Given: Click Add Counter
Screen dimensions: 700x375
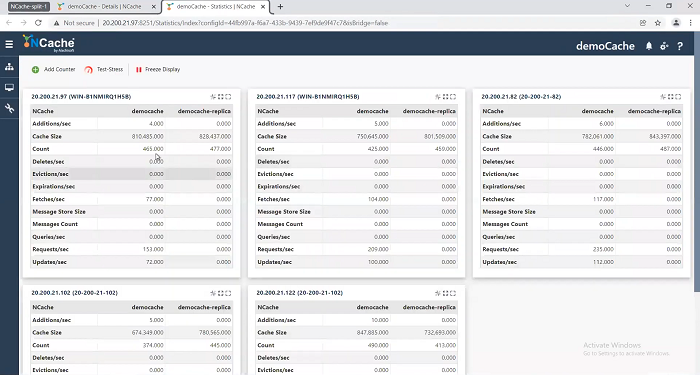Looking at the screenshot, I should click(x=54, y=69).
